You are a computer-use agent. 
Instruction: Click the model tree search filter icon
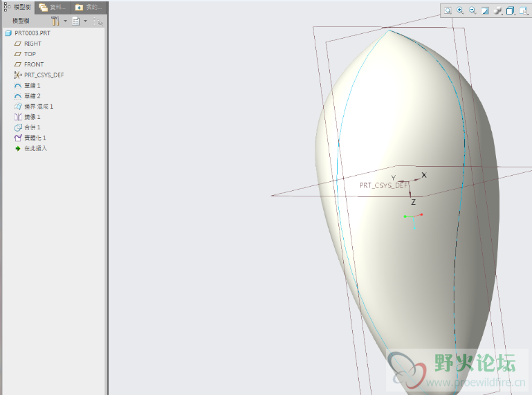tap(98, 21)
